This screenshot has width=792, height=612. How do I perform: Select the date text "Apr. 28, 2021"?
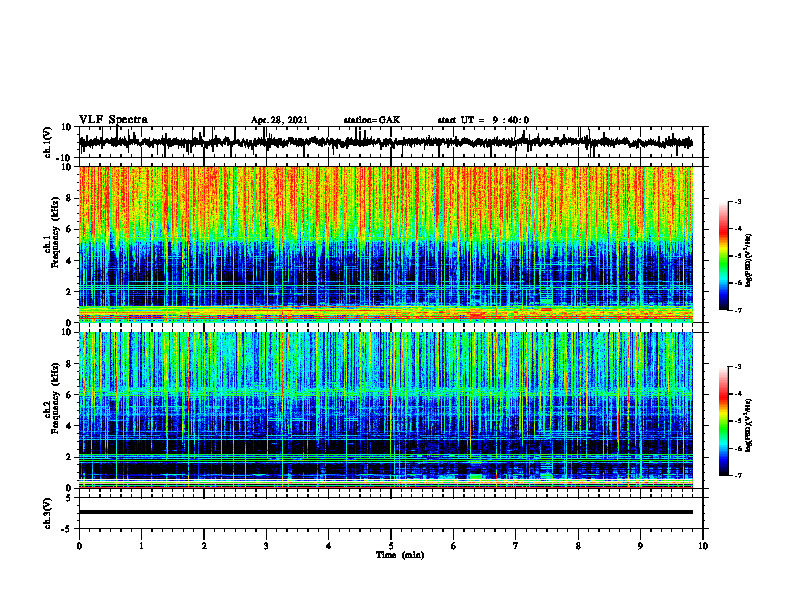coord(279,120)
